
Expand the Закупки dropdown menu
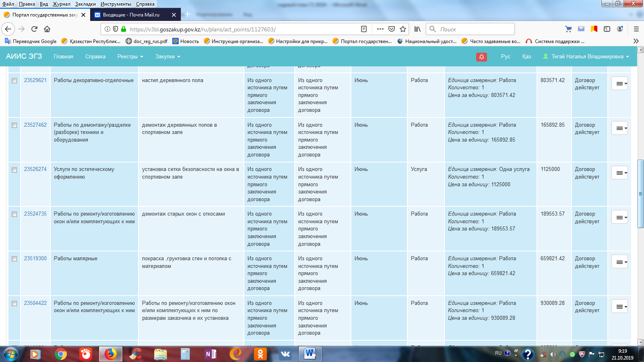click(x=167, y=57)
